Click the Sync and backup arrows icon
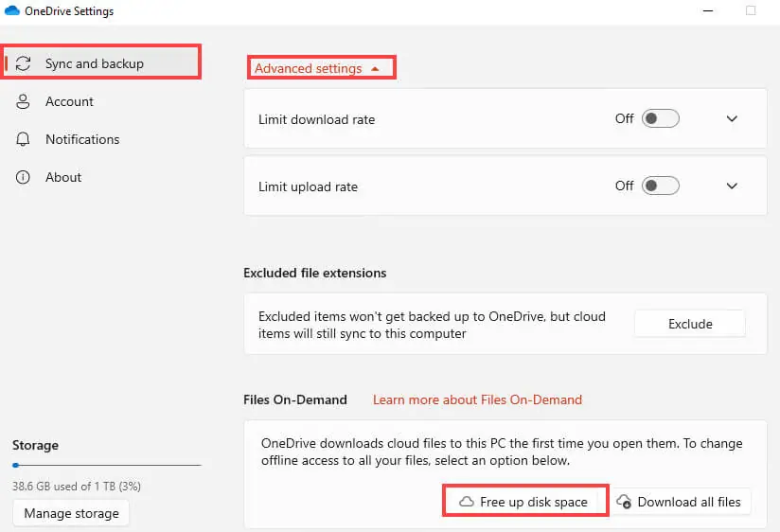This screenshot has width=780, height=532. click(x=23, y=63)
